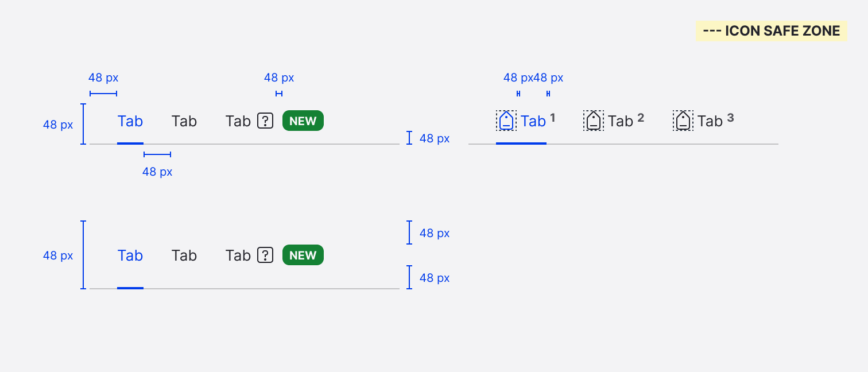
Task: Switch to Tab 3 with tag icon
Action: (x=710, y=121)
